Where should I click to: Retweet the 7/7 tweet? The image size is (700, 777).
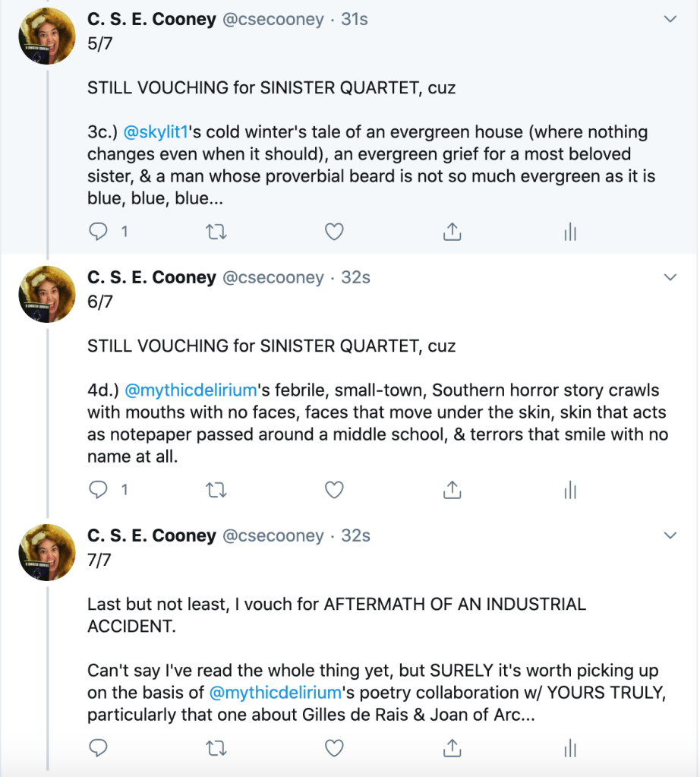[x=216, y=749]
